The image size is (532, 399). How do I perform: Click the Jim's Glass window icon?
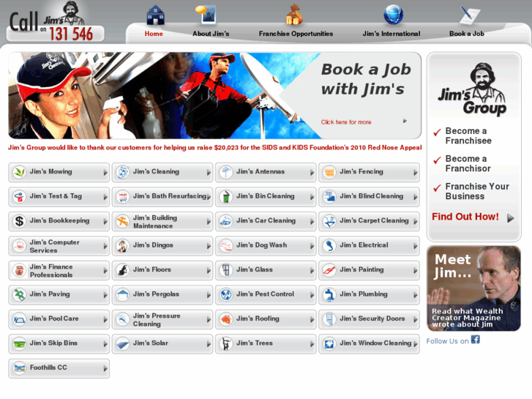tap(226, 270)
